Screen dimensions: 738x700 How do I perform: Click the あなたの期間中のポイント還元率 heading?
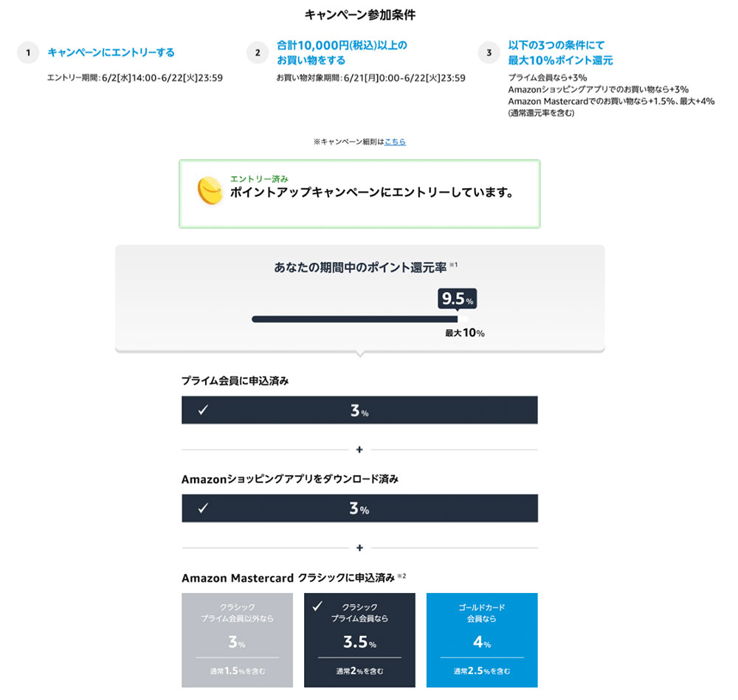[361, 268]
